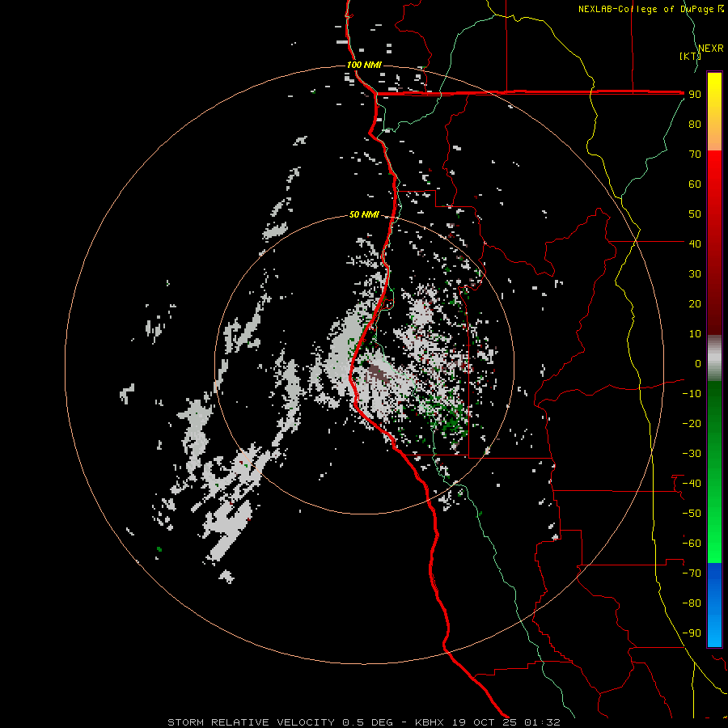Select the 0 value on velocity scale
The image size is (728, 728).
698,363
